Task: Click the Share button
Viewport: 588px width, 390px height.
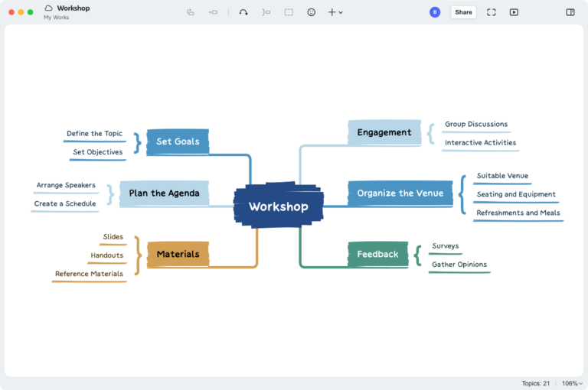Action: tap(463, 12)
